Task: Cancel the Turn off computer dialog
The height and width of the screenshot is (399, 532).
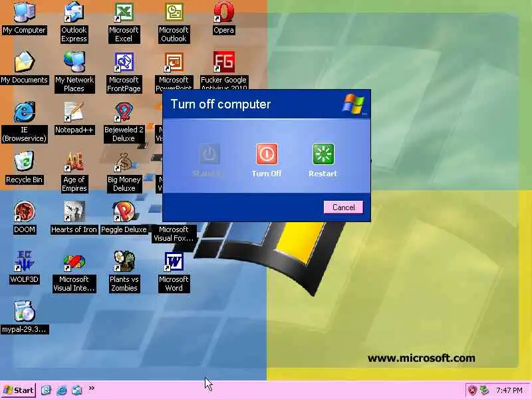Action: [x=343, y=207]
